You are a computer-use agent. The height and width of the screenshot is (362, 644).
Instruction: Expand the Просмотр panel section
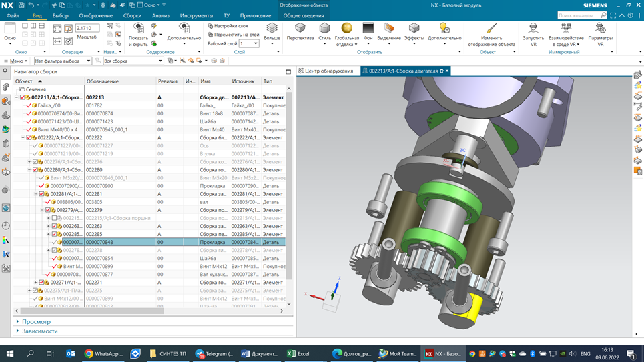click(x=36, y=322)
